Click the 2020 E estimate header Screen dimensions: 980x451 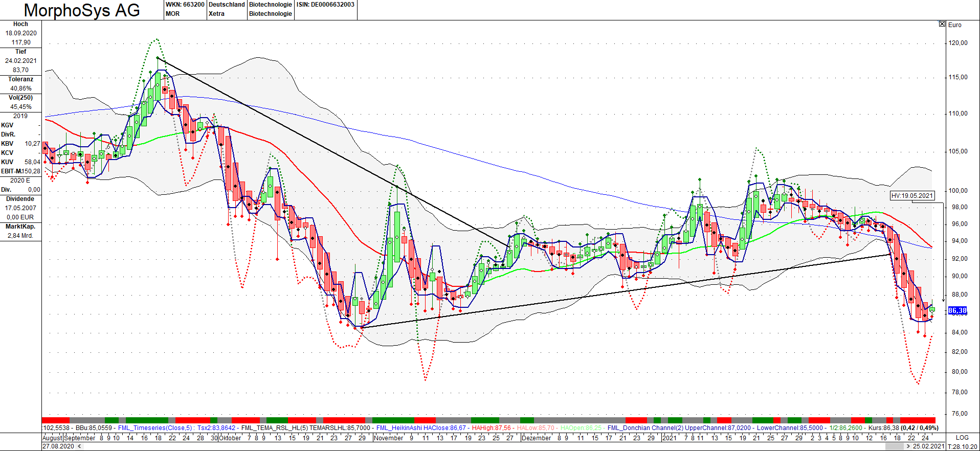pos(20,181)
